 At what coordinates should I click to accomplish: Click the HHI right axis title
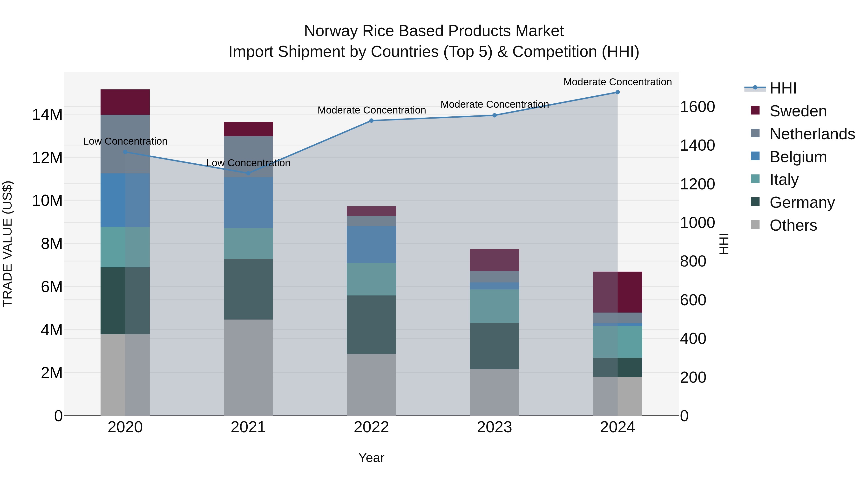coord(724,244)
